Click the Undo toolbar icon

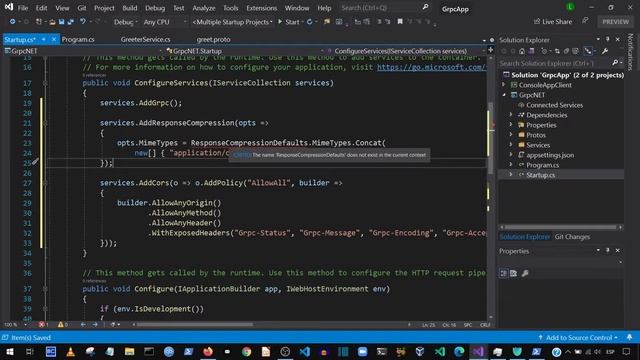pyautogui.click(x=83, y=22)
